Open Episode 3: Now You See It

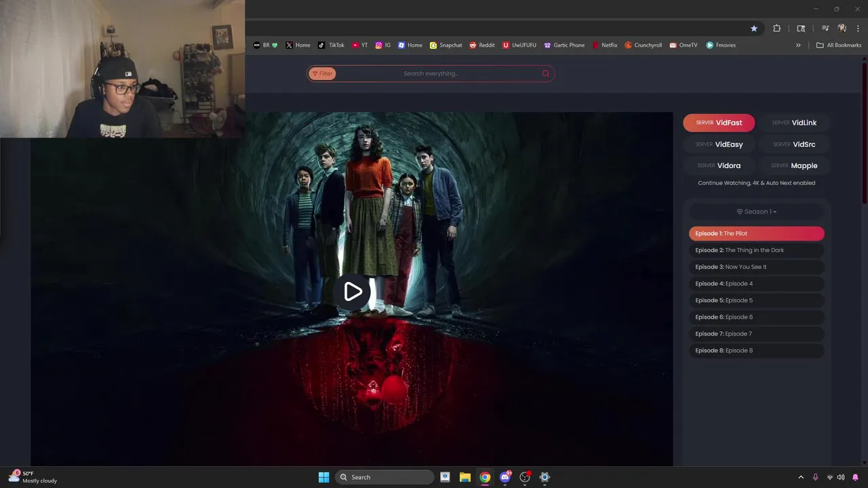click(757, 267)
